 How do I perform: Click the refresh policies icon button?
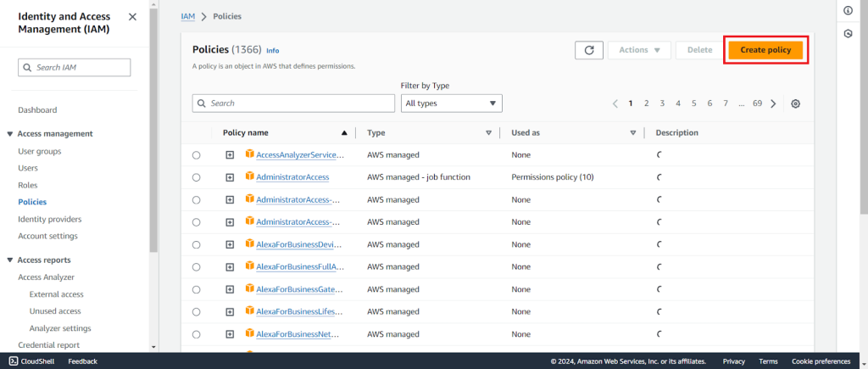click(x=590, y=50)
